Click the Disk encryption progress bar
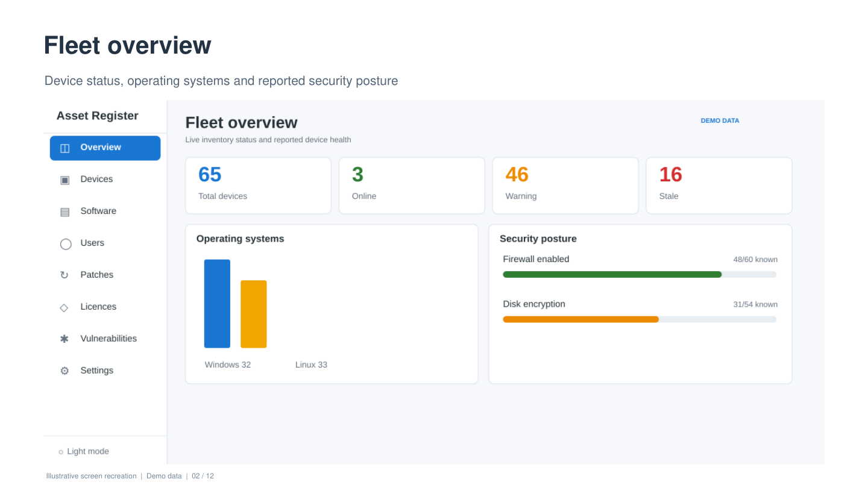This screenshot has width=868, height=488. [x=640, y=319]
